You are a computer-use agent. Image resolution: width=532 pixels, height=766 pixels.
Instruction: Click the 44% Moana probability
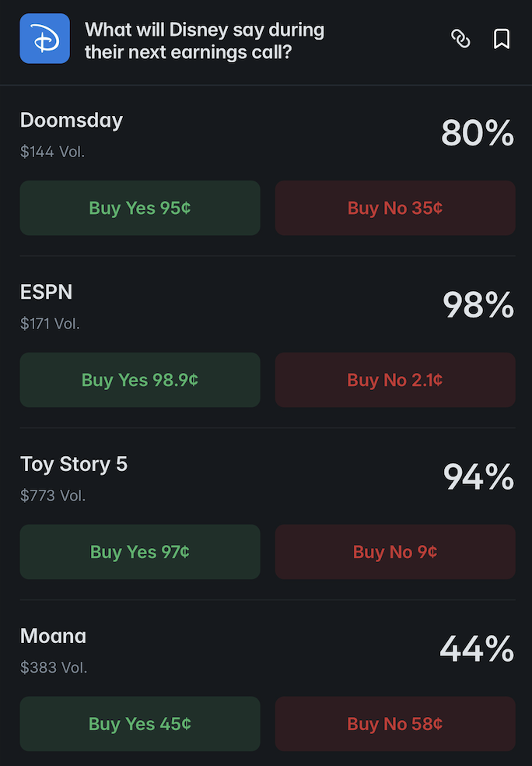click(x=477, y=648)
